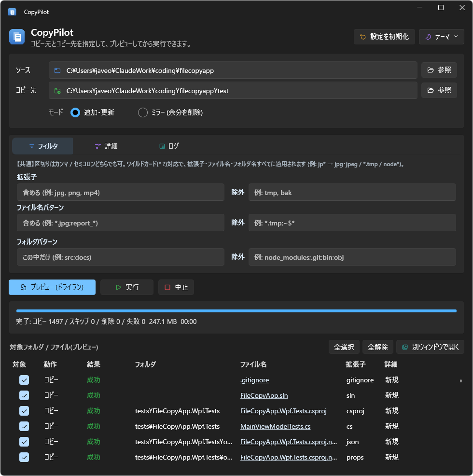
Task: Click the 設定を初期化 reset settings button
Action: pos(384,37)
